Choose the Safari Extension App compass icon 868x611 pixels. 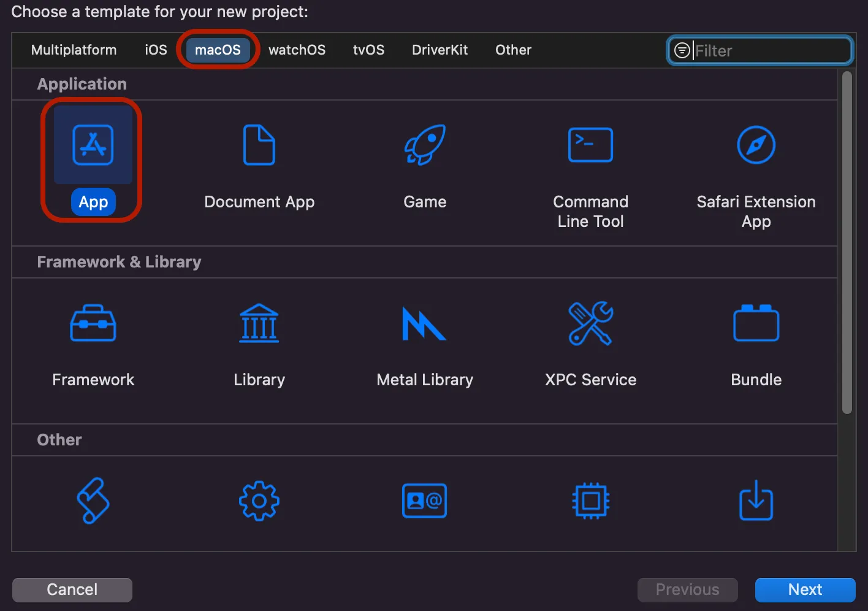coord(756,145)
